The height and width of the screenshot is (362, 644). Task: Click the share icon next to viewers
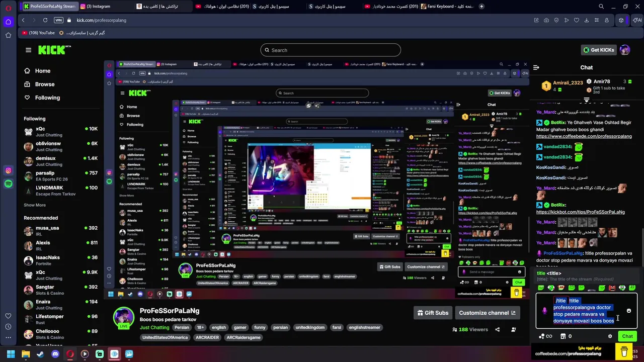coord(497,329)
